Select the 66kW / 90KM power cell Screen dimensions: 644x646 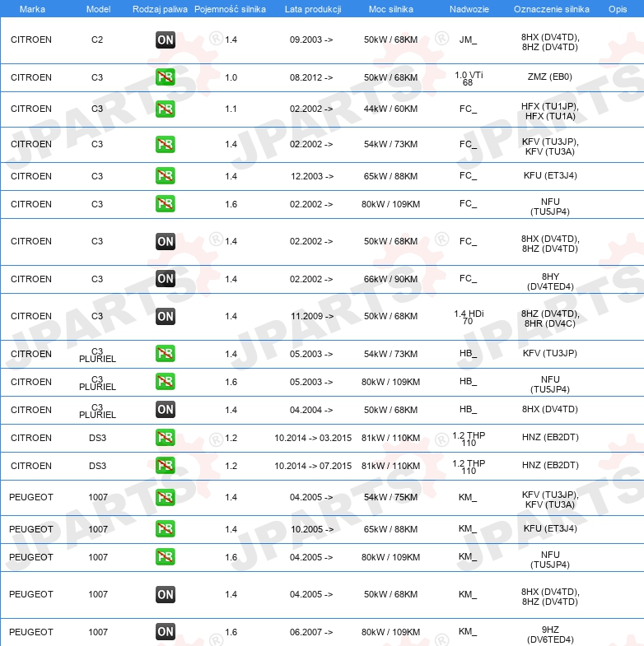click(x=391, y=279)
